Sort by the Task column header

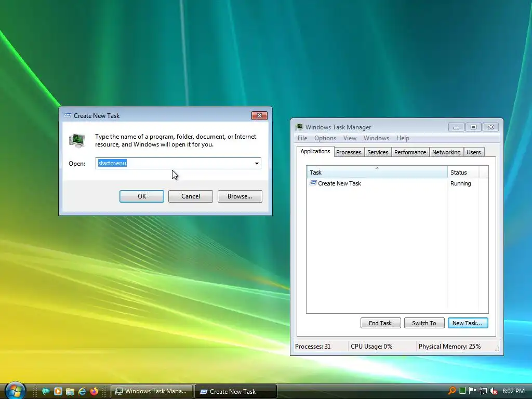(377, 172)
